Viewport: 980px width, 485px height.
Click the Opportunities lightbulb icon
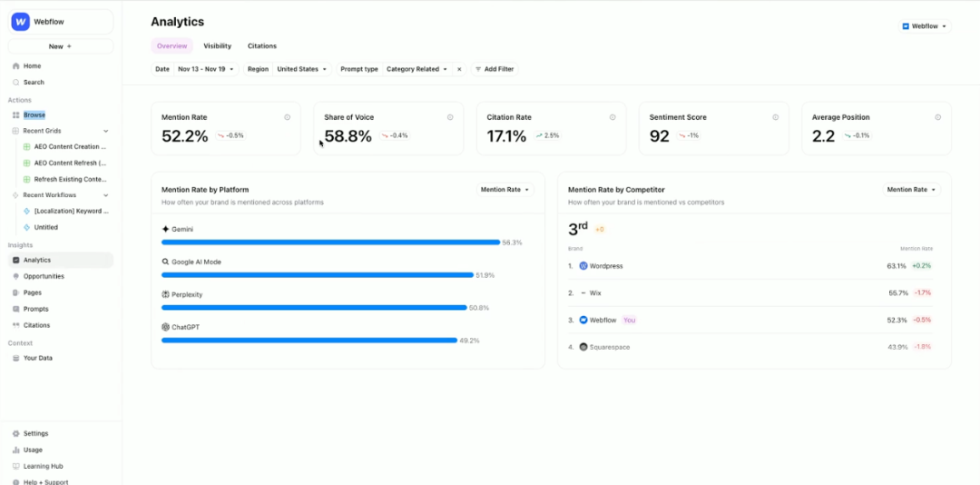(15, 276)
